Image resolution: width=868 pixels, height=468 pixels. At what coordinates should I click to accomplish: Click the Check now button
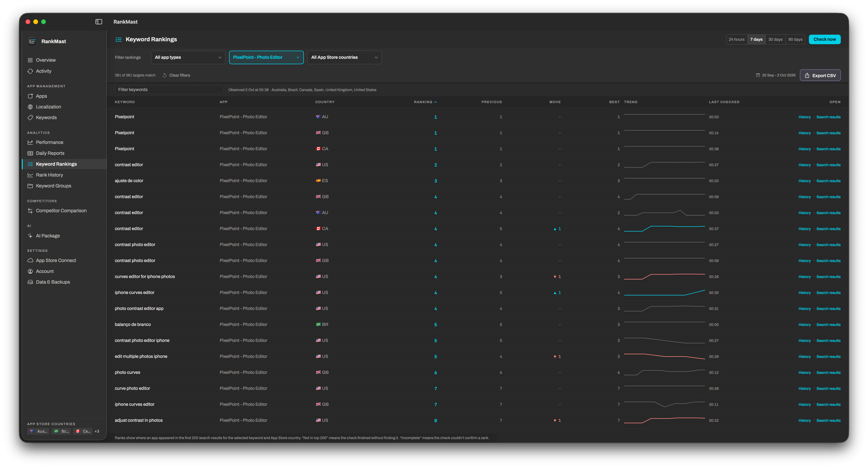pyautogui.click(x=824, y=39)
